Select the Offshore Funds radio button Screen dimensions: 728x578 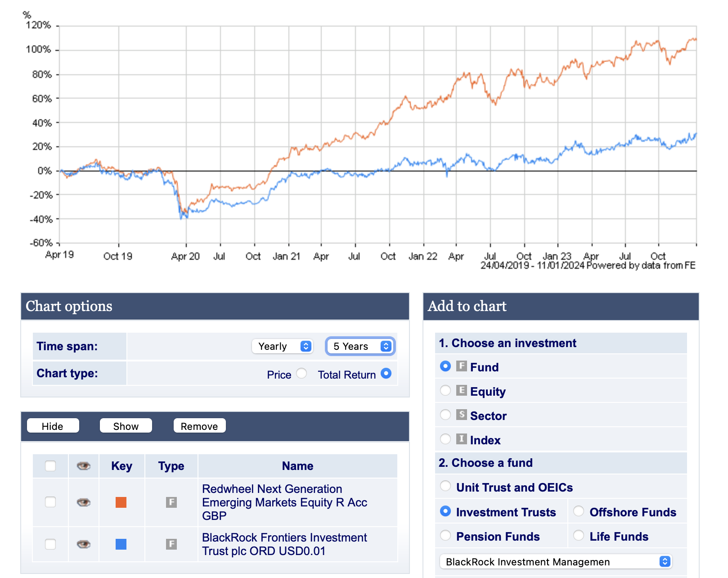(579, 511)
